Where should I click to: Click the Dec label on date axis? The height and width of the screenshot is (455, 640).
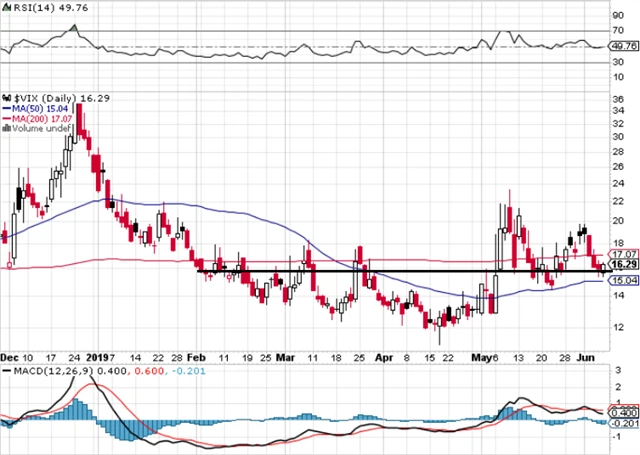click(x=10, y=355)
